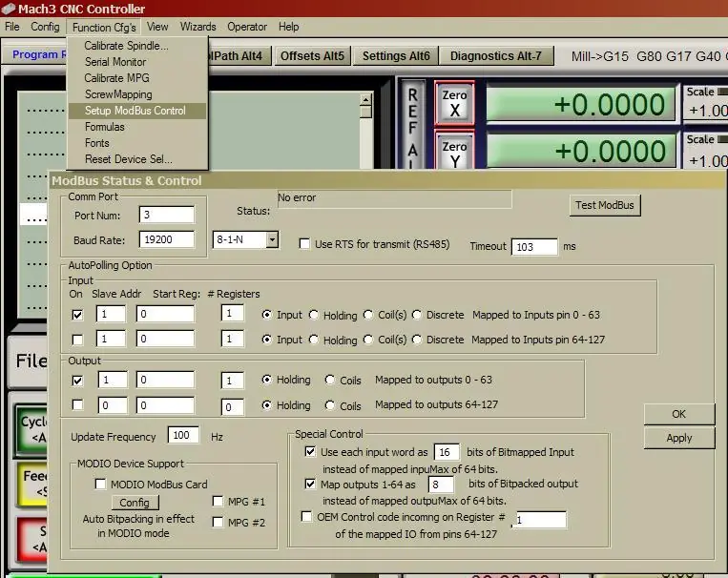Click bits of Bitpacked output field
728x578 pixels.
click(441, 485)
